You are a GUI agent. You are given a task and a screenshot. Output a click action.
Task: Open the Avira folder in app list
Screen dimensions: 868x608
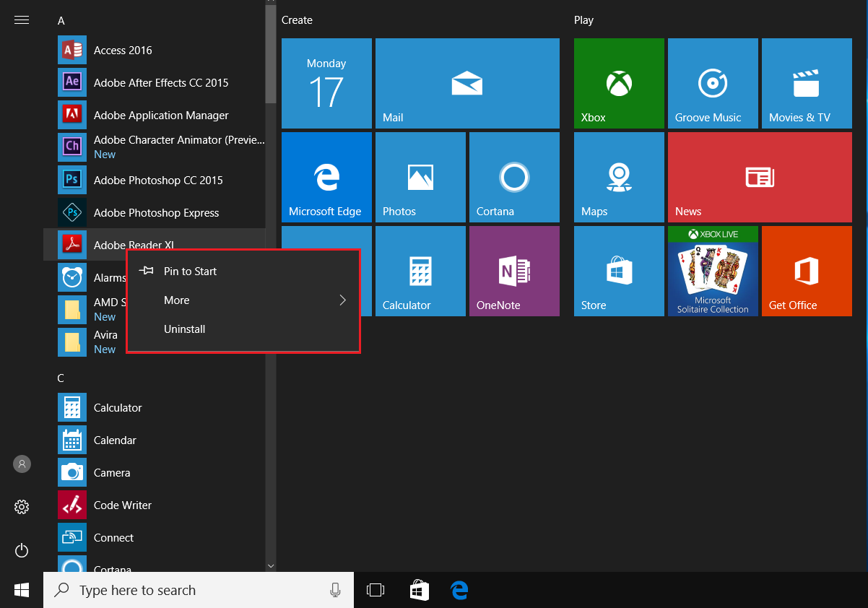coord(71,342)
